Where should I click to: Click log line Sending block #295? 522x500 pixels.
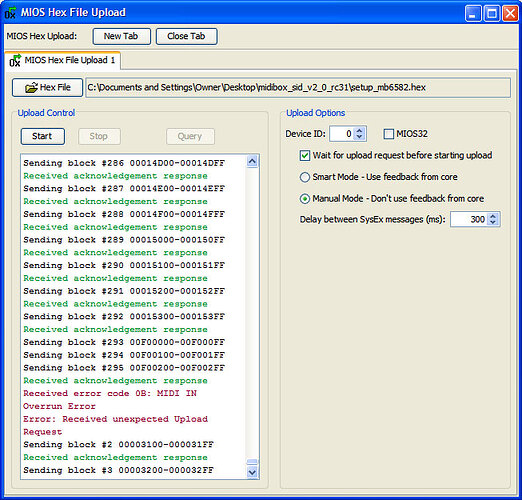coord(124,368)
